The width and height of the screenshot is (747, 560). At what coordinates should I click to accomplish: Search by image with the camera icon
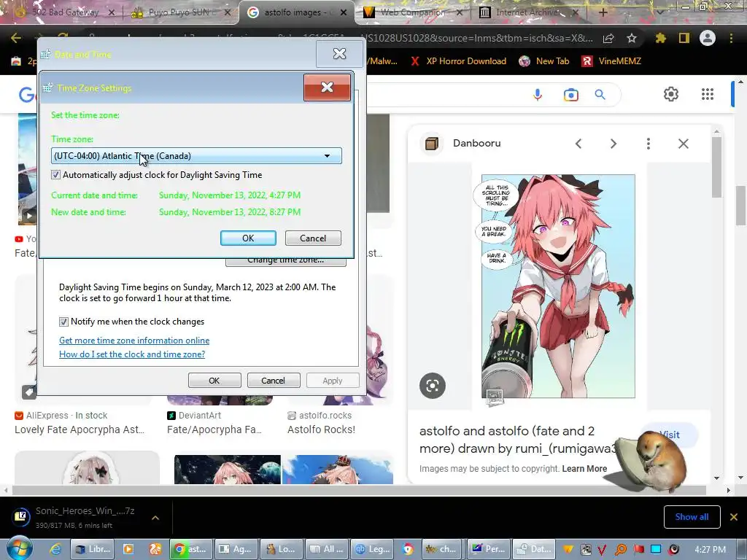click(x=570, y=95)
